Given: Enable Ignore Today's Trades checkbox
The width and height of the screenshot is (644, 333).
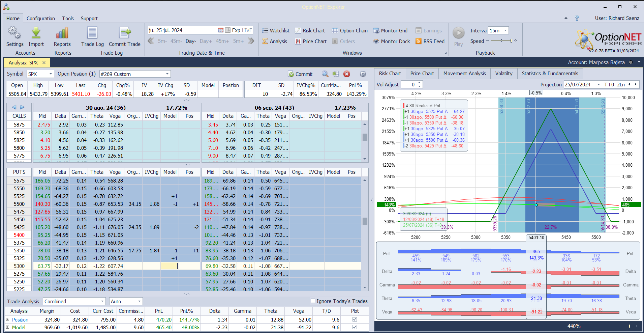Looking at the screenshot, I should click(313, 301).
